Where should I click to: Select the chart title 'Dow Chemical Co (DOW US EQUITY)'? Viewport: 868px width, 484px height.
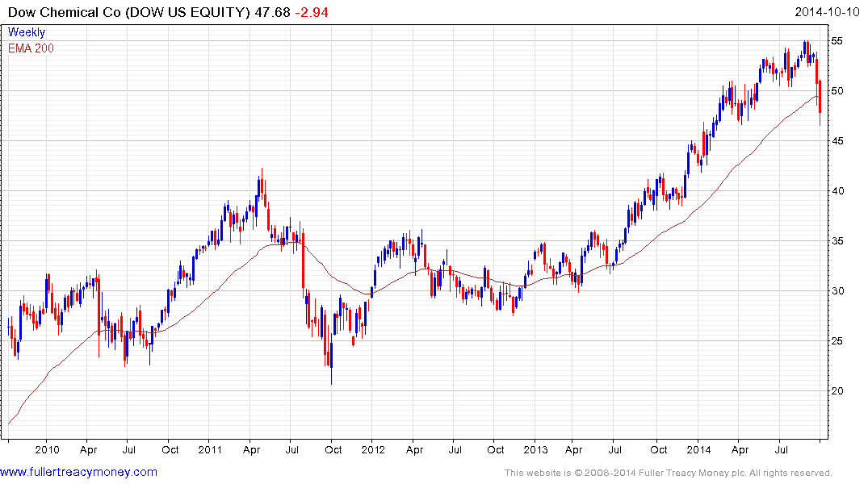click(x=129, y=12)
